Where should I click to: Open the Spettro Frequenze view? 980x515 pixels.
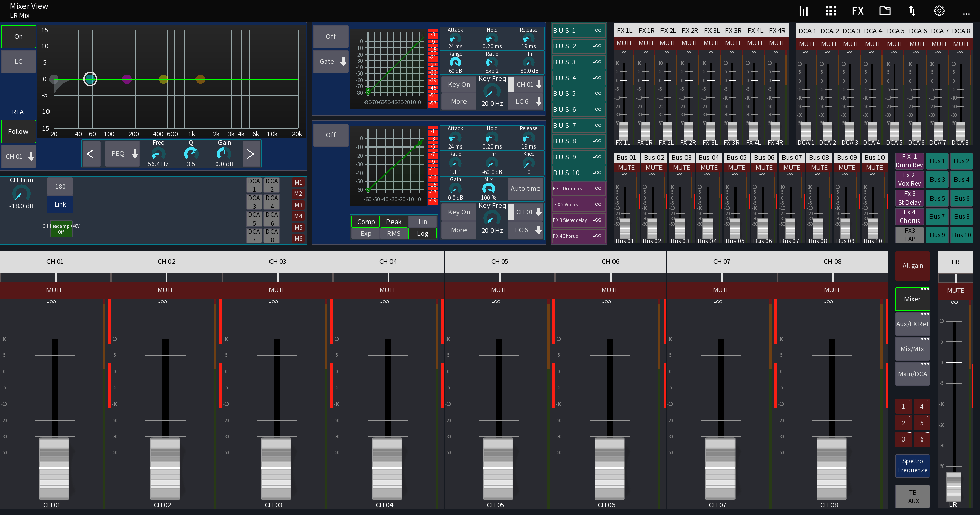click(x=912, y=465)
